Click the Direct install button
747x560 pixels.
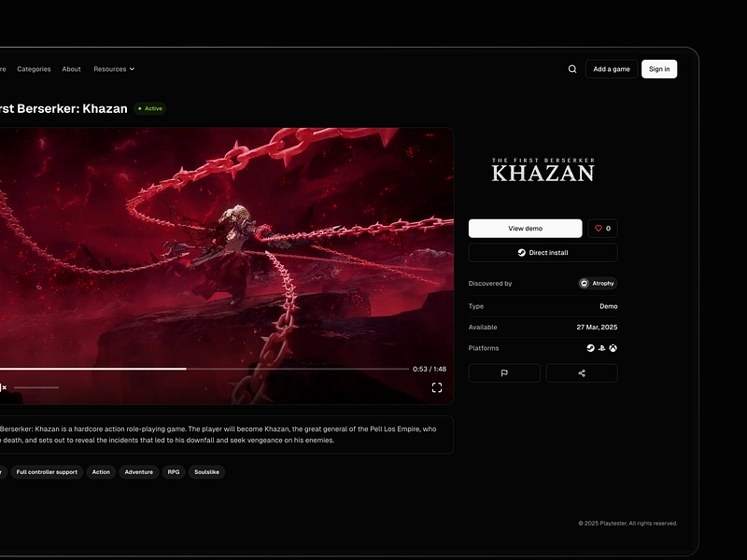click(543, 253)
